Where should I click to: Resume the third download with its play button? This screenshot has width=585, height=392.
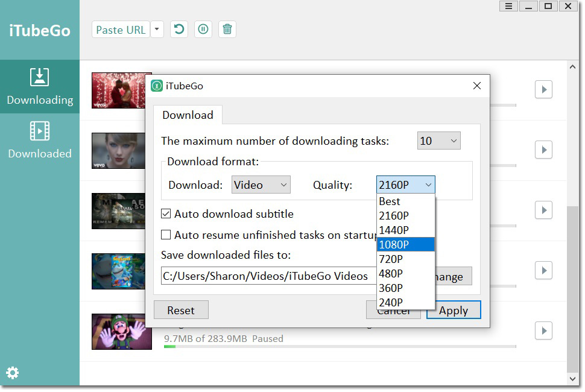click(543, 210)
